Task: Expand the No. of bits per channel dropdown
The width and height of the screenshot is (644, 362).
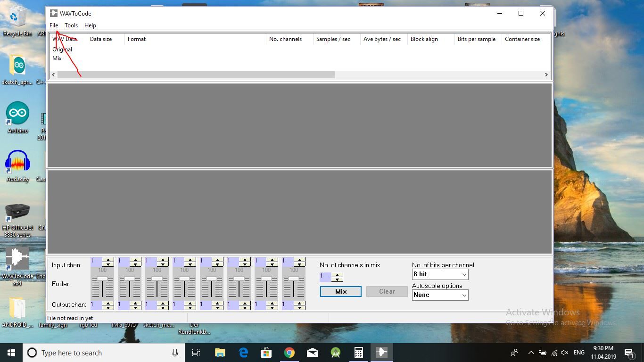Action: [x=440, y=274]
